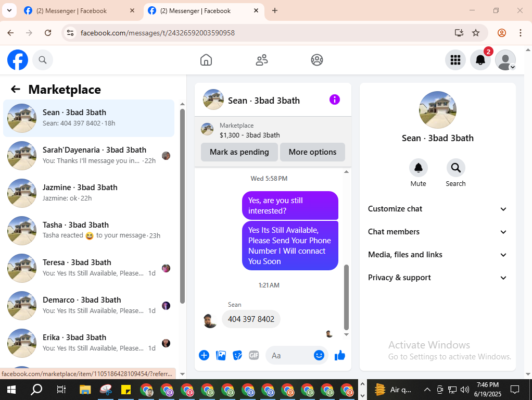
Task: Open tab search dropdown arrow
Action: (x=9, y=10)
